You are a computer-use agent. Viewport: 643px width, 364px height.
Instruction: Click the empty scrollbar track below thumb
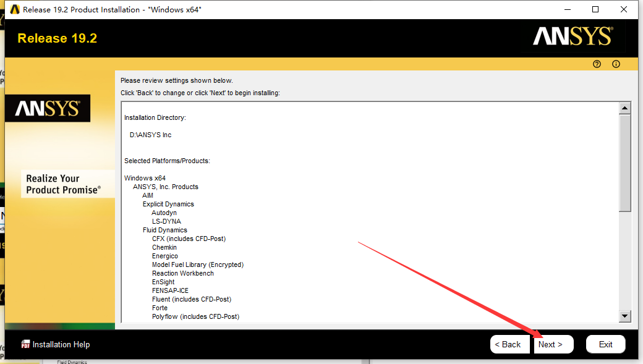pos(625,260)
